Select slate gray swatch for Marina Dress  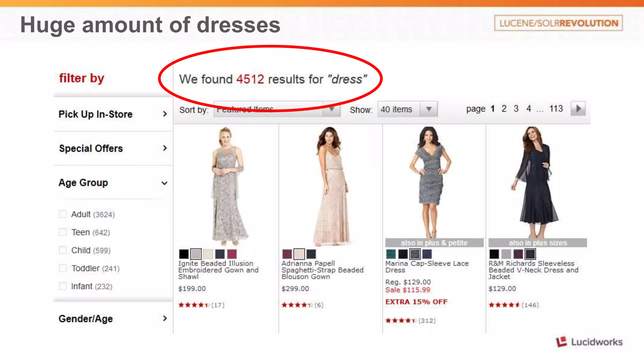point(415,254)
